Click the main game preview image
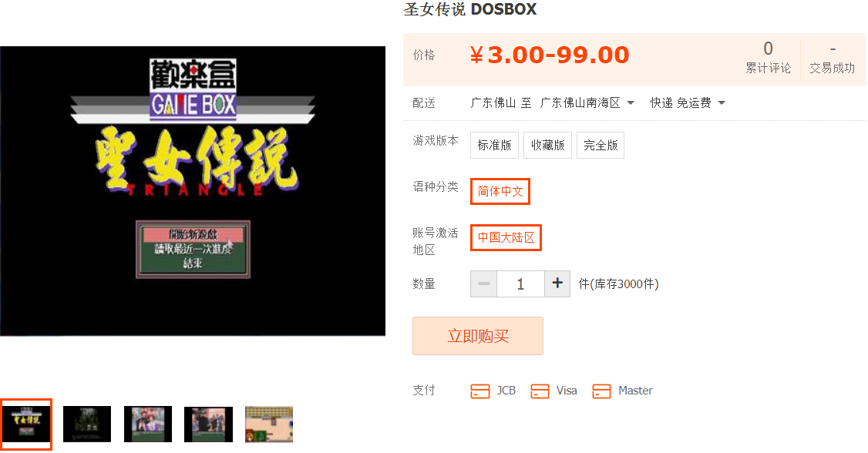The width and height of the screenshot is (868, 453). tap(193, 191)
